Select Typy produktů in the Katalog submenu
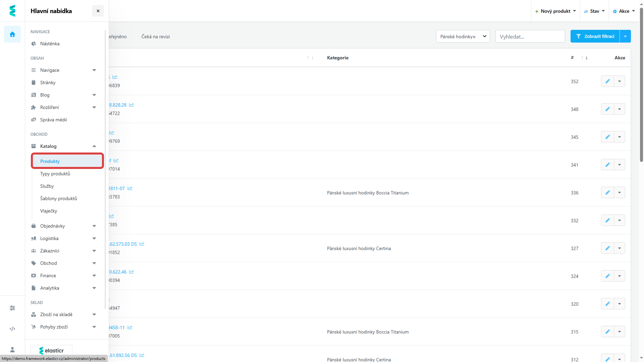The image size is (644, 362). point(55,174)
